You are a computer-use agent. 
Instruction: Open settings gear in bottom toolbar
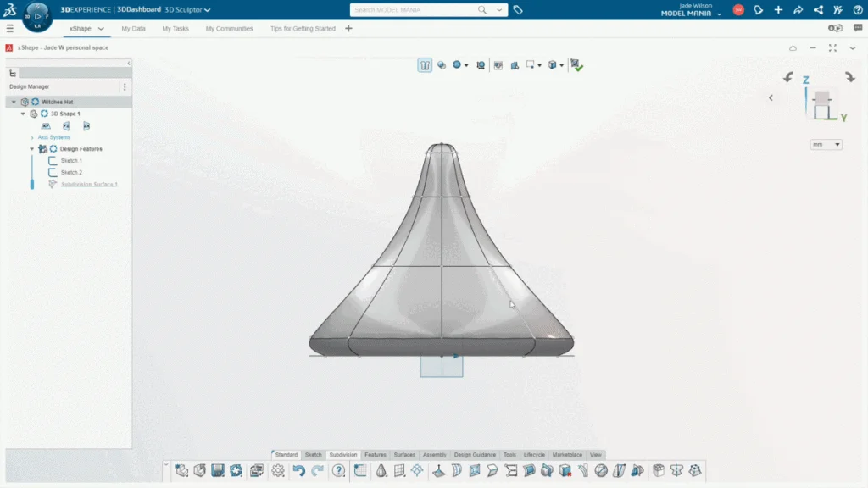pos(278,471)
